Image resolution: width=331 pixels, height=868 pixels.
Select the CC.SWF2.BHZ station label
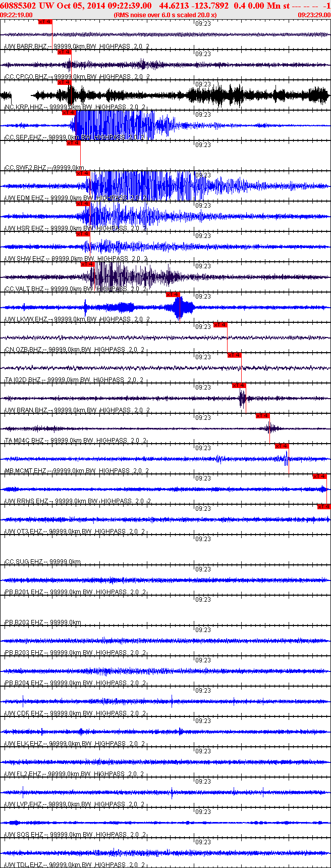coord(44,168)
